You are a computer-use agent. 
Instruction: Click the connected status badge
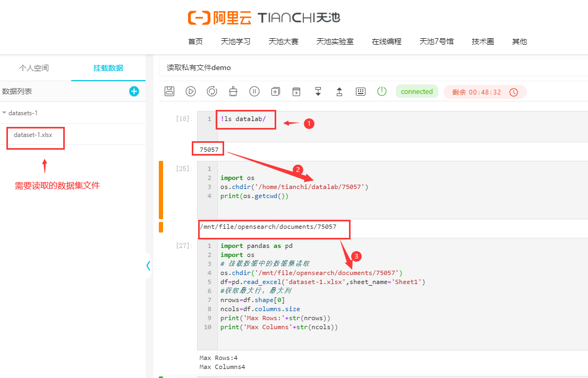[416, 91]
